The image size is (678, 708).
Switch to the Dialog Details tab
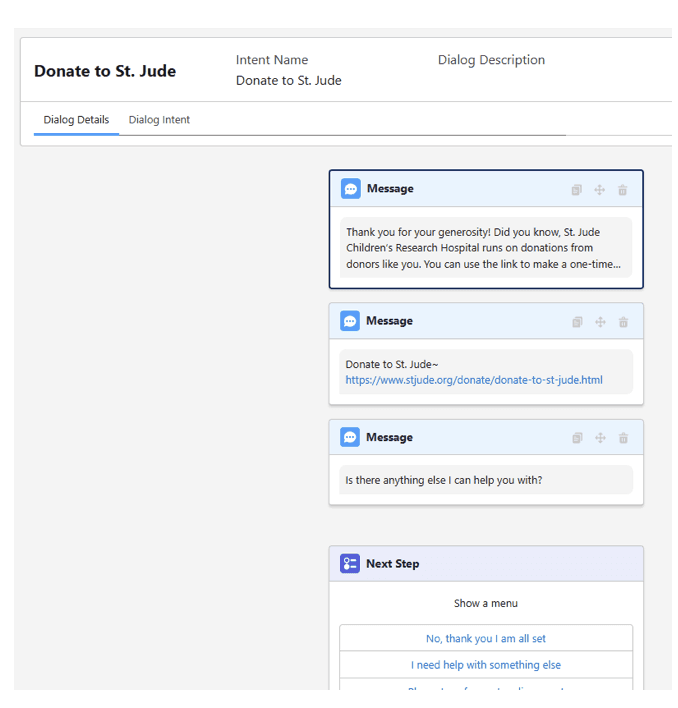[x=76, y=120]
